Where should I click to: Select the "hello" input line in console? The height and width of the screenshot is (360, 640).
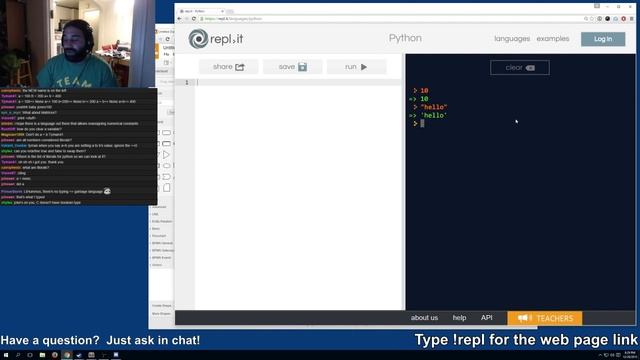(433, 107)
